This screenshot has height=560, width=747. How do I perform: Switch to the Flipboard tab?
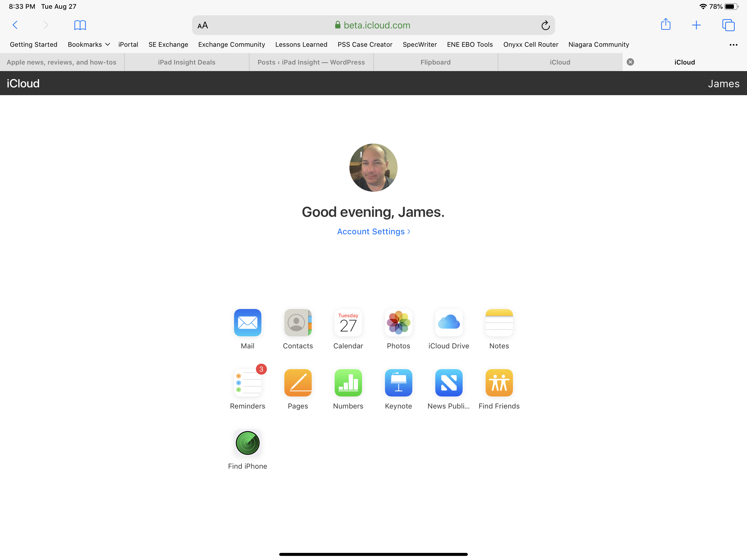[x=436, y=62]
